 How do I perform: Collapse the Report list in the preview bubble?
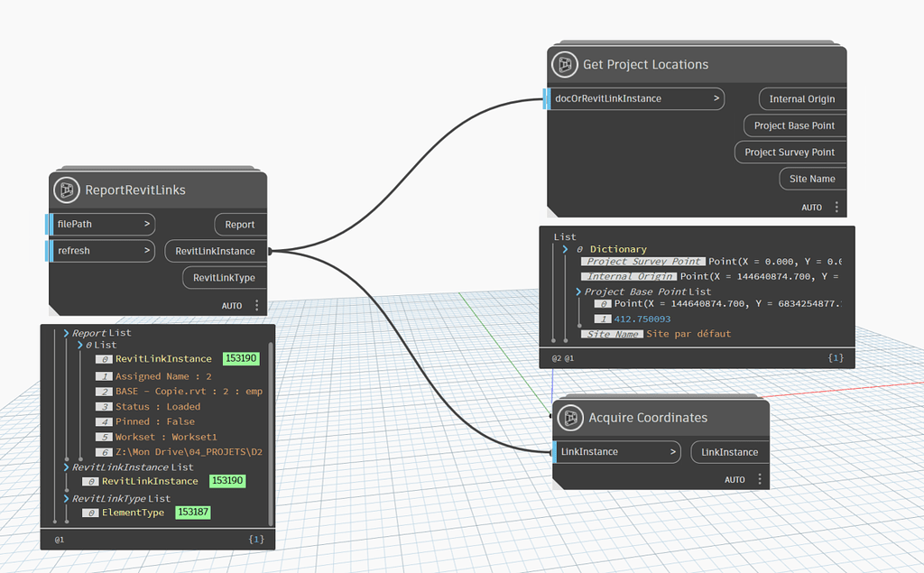pos(65,332)
